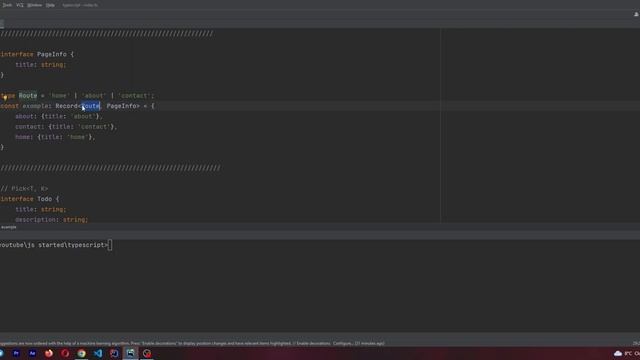Open Visual Studio Code from the taskbar
This screenshot has width=640, height=360.
(x=98, y=353)
